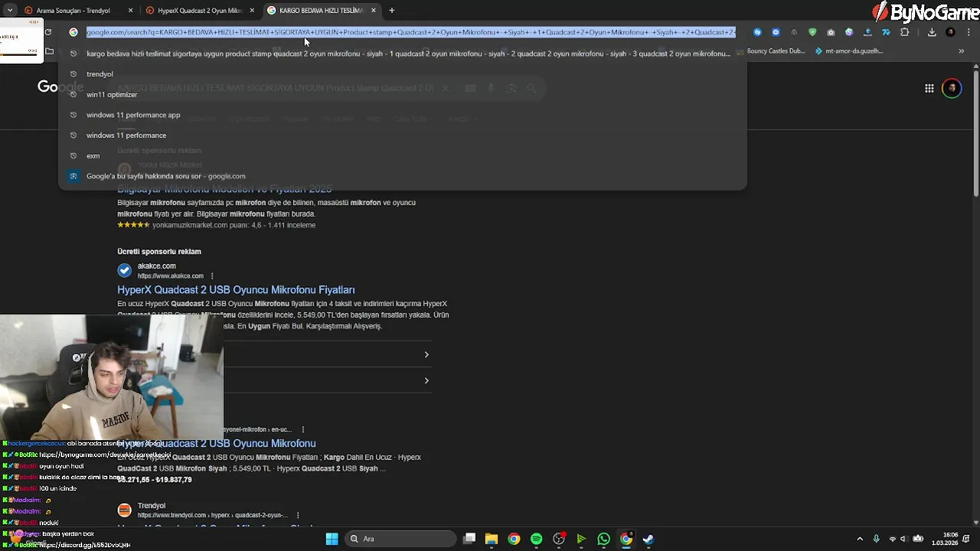
Task: Click the microphone icon in system tray
Action: (877, 539)
